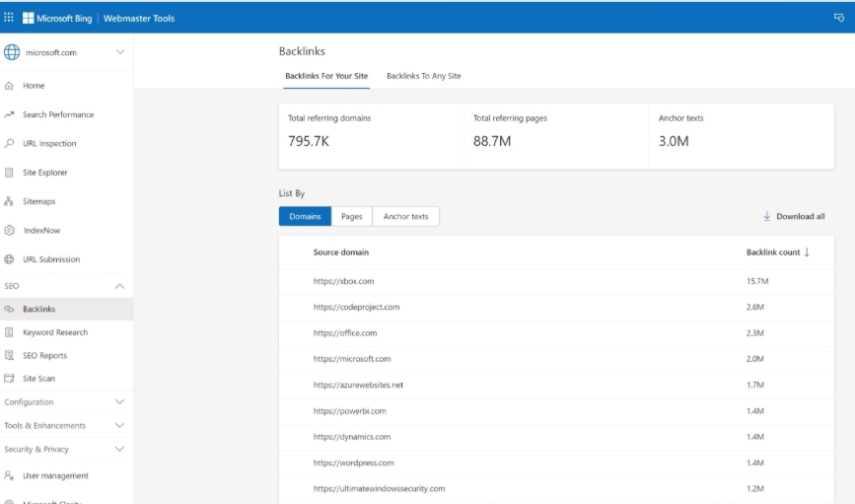855x504 pixels.
Task: Click the https://dynamics.com row
Action: [x=556, y=436]
